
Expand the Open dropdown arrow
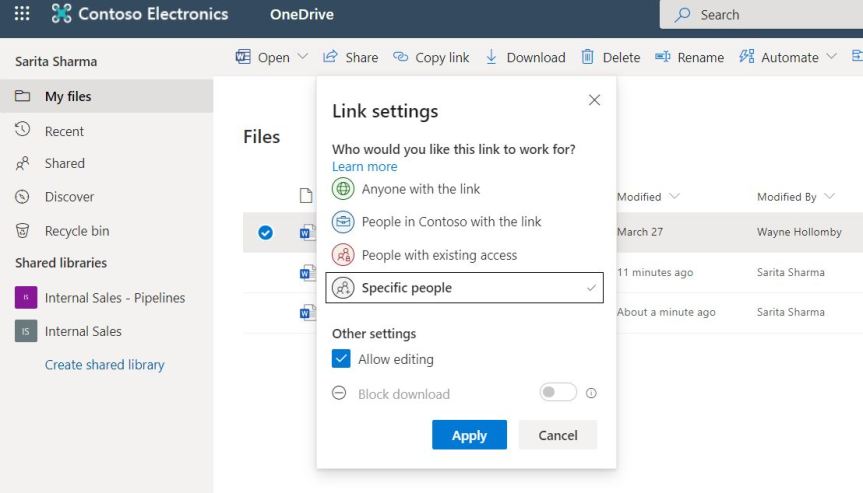(303, 57)
